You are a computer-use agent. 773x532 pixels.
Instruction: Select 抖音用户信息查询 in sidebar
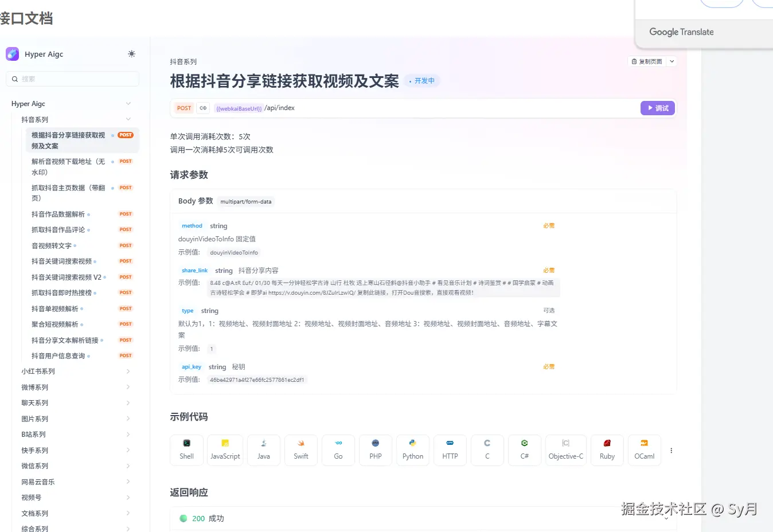point(82,356)
